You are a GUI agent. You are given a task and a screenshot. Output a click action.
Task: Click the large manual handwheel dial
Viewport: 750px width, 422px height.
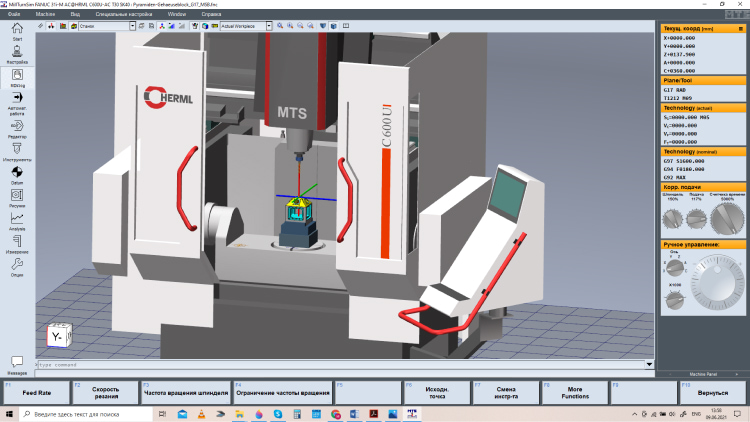717,284
